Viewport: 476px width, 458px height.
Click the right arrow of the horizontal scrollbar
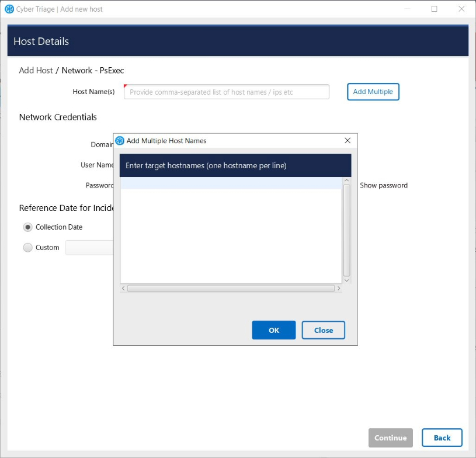(339, 289)
